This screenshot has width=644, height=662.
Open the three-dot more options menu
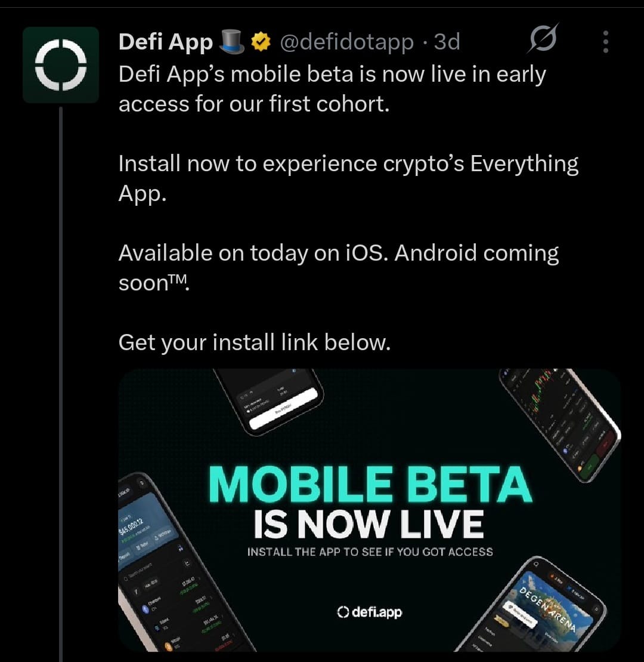(606, 42)
